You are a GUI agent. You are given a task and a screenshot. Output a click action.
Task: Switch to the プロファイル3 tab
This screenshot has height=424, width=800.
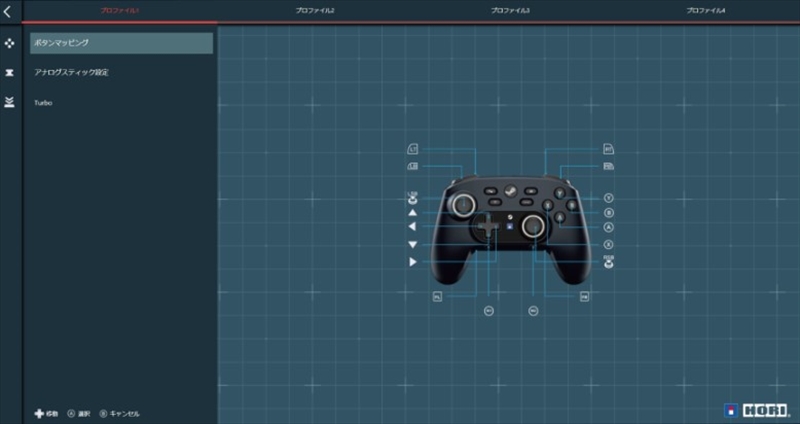pos(510,10)
